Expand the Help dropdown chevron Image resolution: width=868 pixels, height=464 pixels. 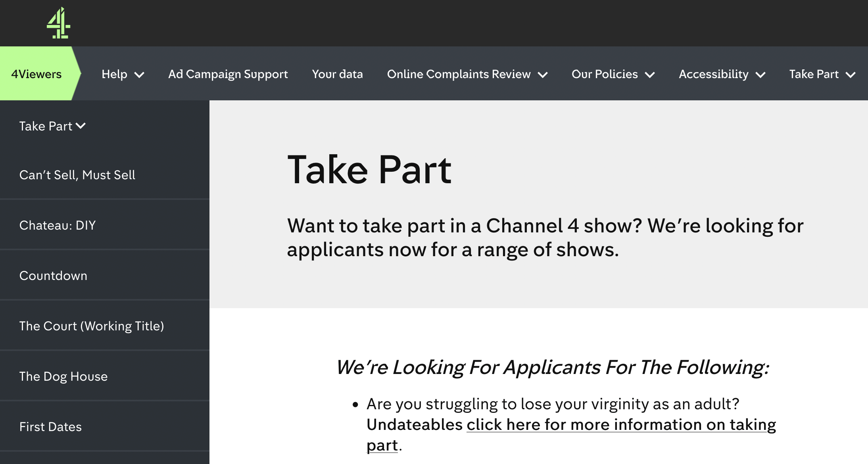tap(139, 75)
